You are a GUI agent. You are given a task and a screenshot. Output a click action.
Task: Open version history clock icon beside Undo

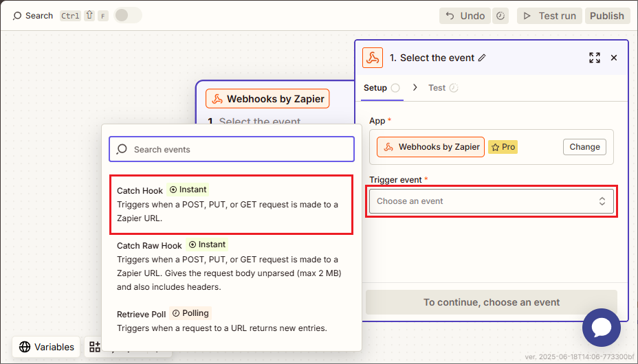tap(500, 16)
